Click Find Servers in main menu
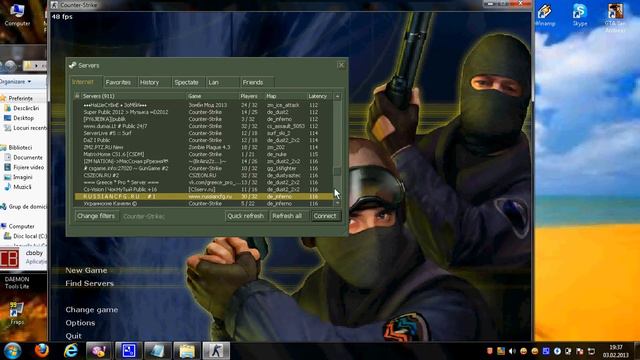Screen dimensions: 640x360 coord(89,283)
